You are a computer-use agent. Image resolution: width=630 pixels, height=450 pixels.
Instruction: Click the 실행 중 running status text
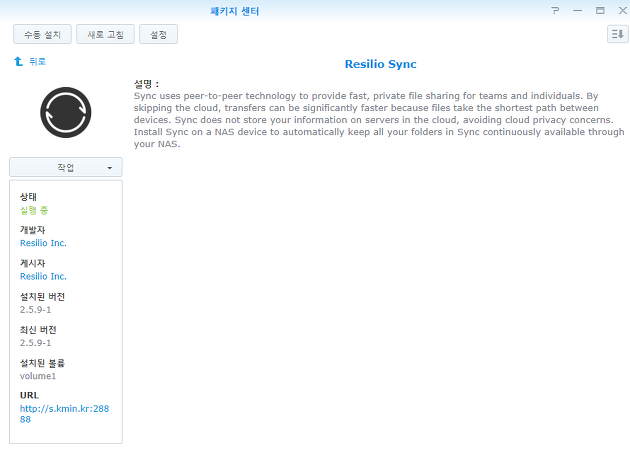point(34,210)
